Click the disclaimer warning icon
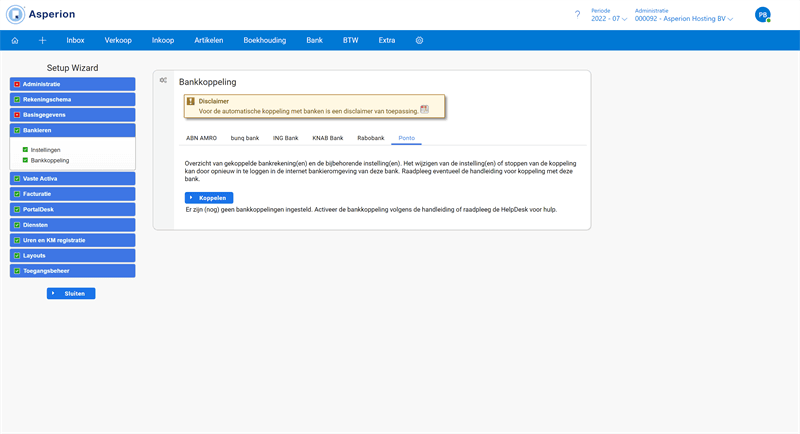This screenshot has width=800, height=434. (191, 101)
